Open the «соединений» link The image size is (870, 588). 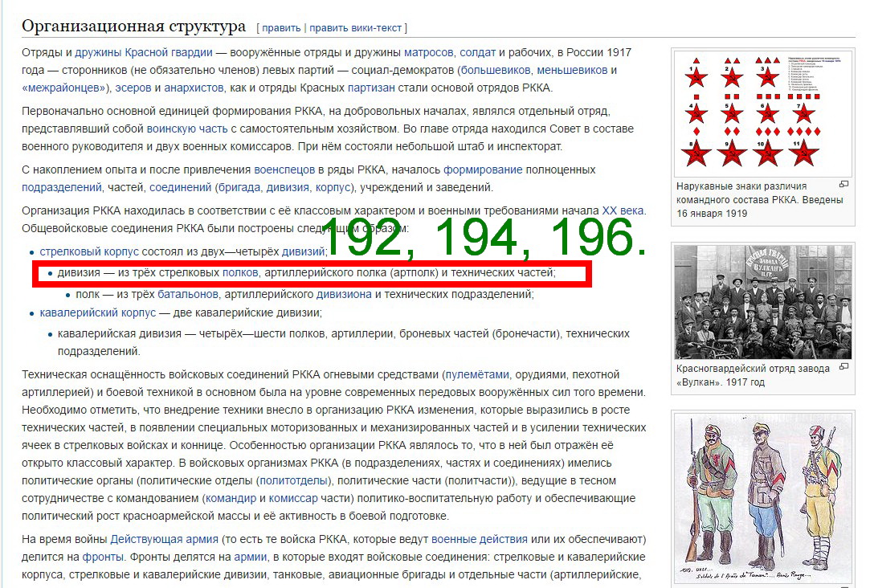click(180, 187)
